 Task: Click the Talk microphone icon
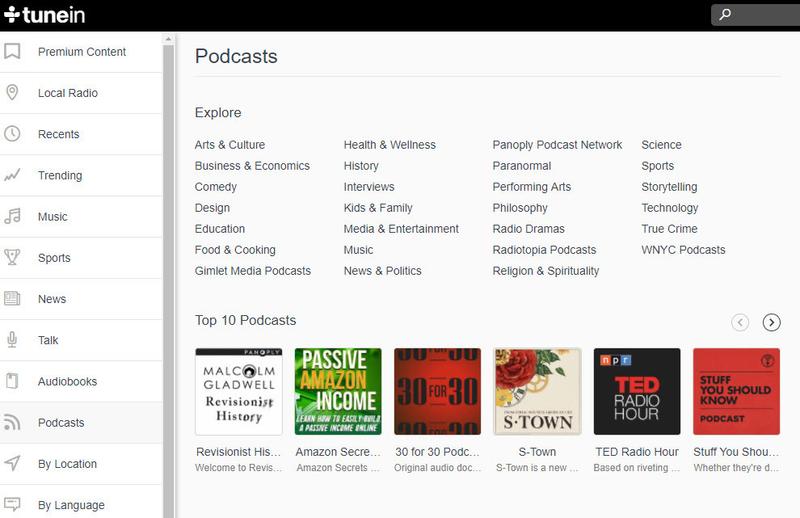click(12, 340)
